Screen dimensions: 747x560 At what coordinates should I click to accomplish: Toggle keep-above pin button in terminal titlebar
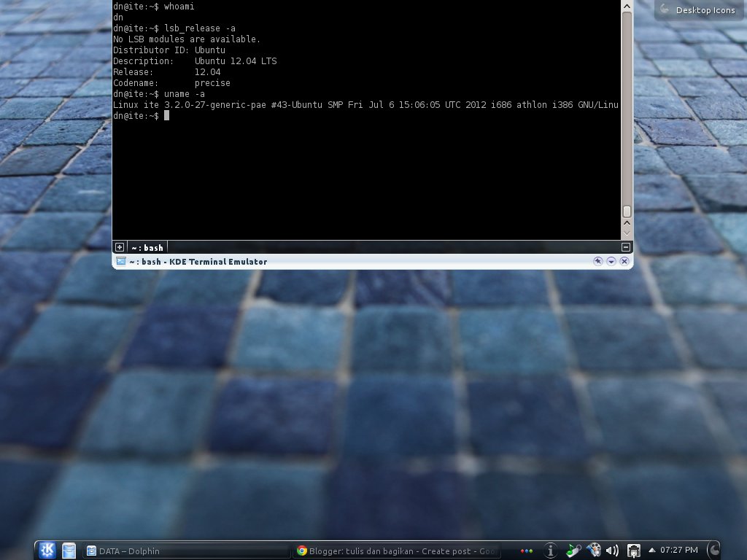coord(598,262)
